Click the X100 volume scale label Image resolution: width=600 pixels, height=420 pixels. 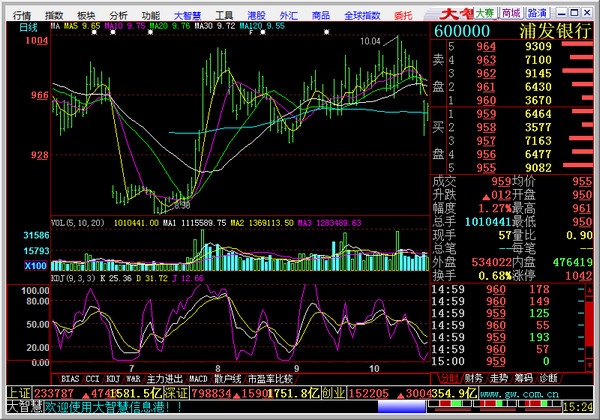click(36, 265)
